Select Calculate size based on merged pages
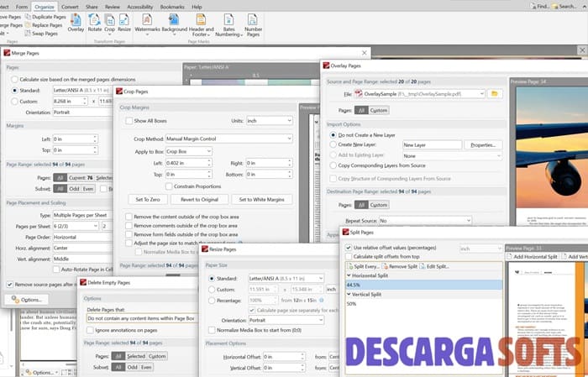Image resolution: width=588 pixels, height=377 pixels. click(14, 80)
